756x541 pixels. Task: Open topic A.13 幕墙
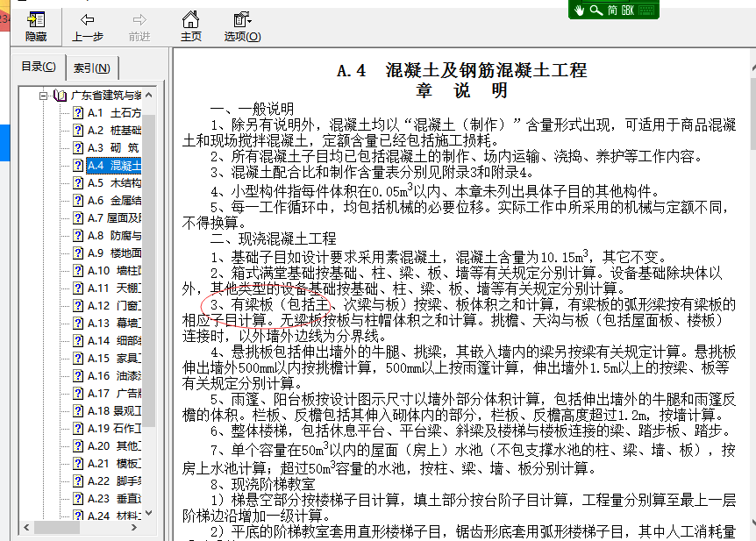pyautogui.click(x=114, y=323)
